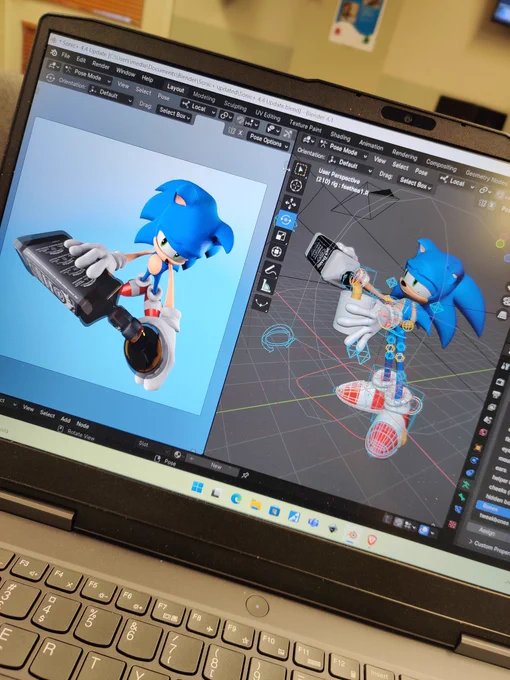Image resolution: width=510 pixels, height=680 pixels.
Task: Open the Bone properties tab (green bone icon)
Action: (x=462, y=497)
